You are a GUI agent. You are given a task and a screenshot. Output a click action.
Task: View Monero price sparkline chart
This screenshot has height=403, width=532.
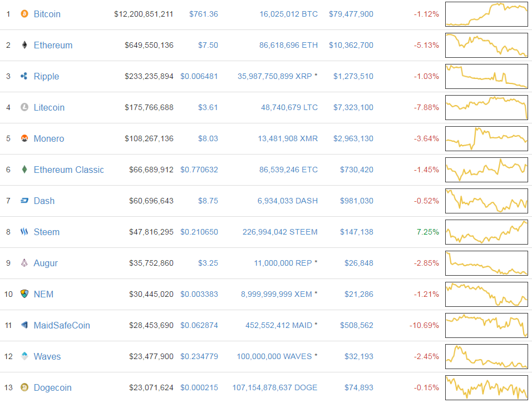[x=486, y=138]
